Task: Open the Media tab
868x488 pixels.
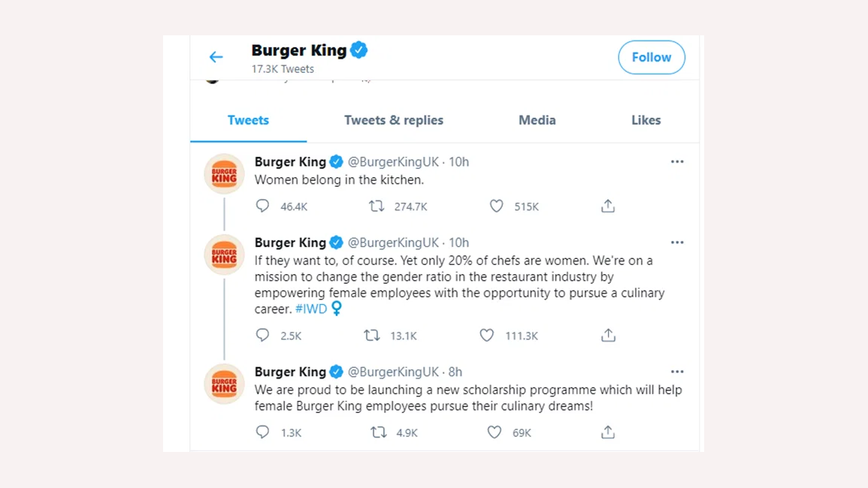Action: [x=537, y=120]
